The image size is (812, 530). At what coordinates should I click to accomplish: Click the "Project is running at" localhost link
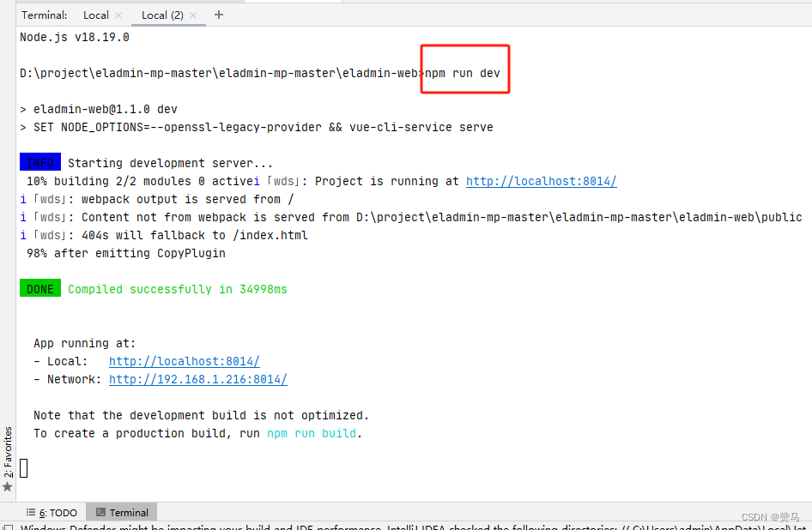tap(540, 181)
